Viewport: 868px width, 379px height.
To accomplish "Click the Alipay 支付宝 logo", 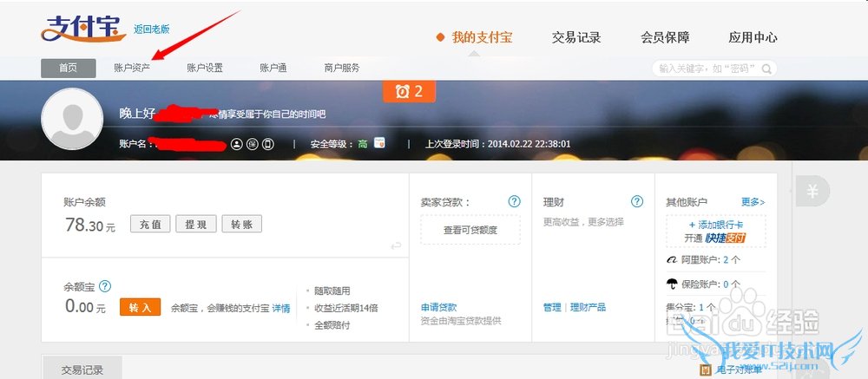I will point(84,28).
